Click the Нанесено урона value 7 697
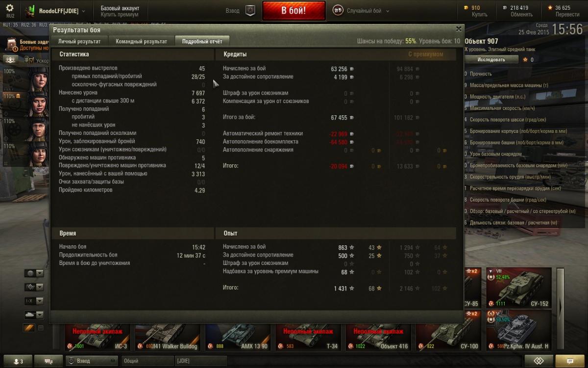The height and width of the screenshot is (368, 588). point(198,93)
